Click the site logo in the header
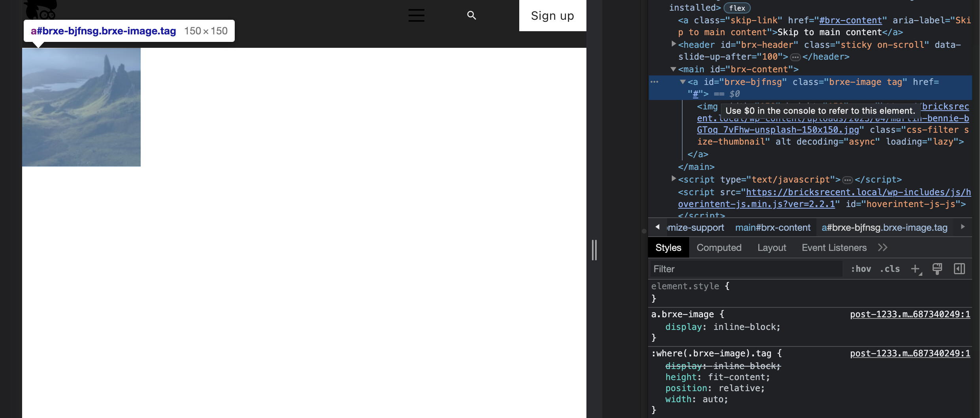The image size is (980, 418). (x=40, y=9)
